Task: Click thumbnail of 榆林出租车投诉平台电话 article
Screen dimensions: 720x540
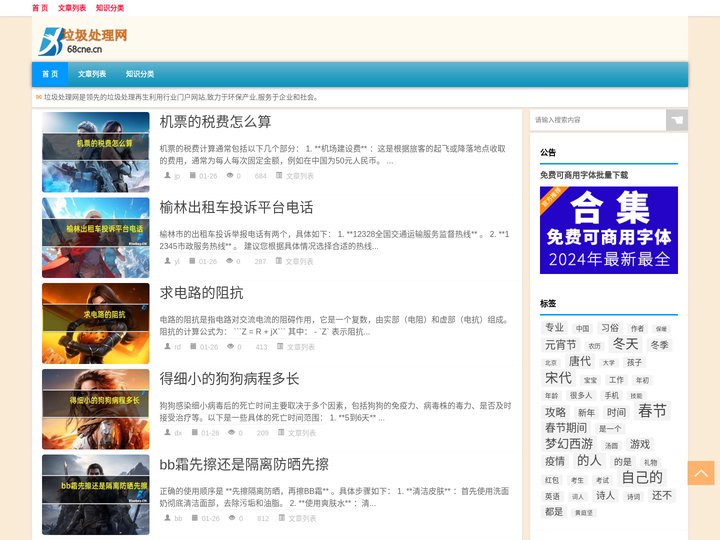Action: [96, 237]
